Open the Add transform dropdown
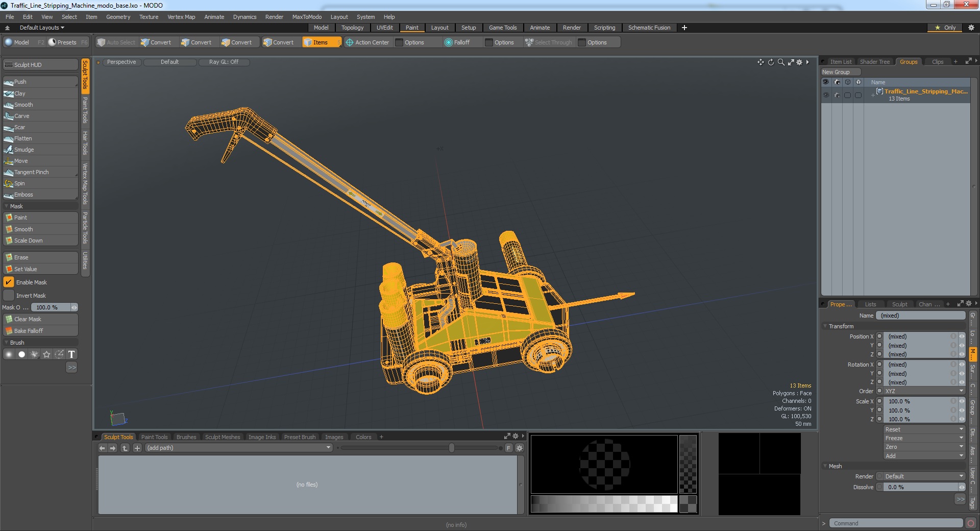980x531 pixels. 924,456
